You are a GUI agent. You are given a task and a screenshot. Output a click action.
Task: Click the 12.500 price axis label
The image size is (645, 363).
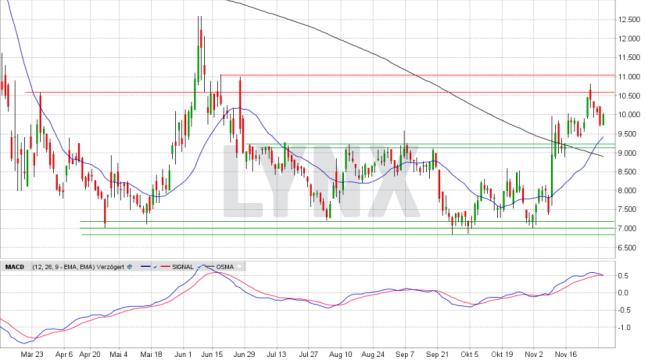point(629,20)
